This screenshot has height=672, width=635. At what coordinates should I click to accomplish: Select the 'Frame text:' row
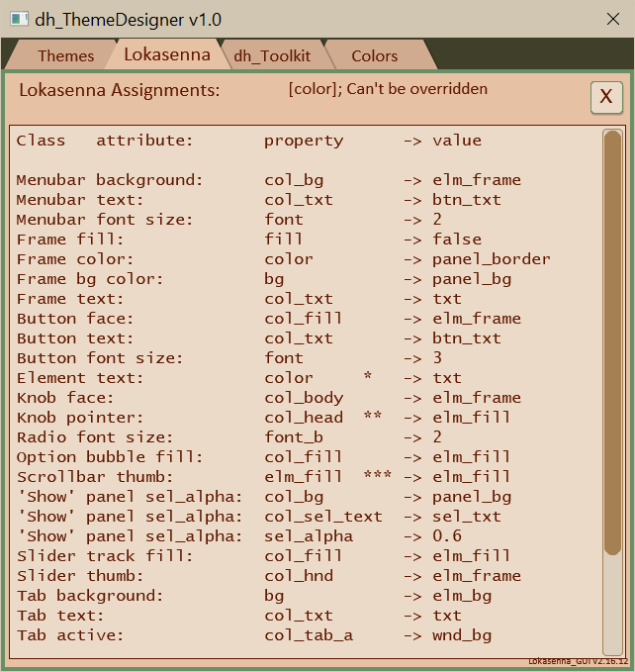(239, 299)
